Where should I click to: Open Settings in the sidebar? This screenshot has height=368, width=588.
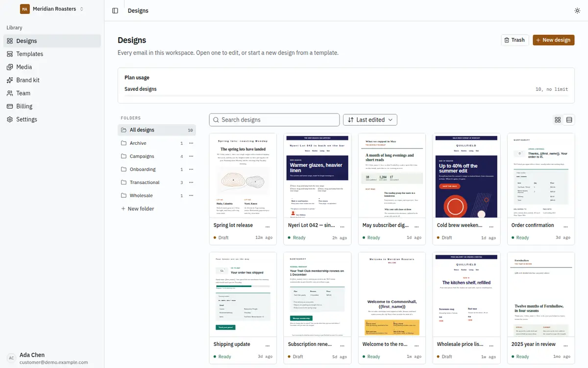(52, 119)
